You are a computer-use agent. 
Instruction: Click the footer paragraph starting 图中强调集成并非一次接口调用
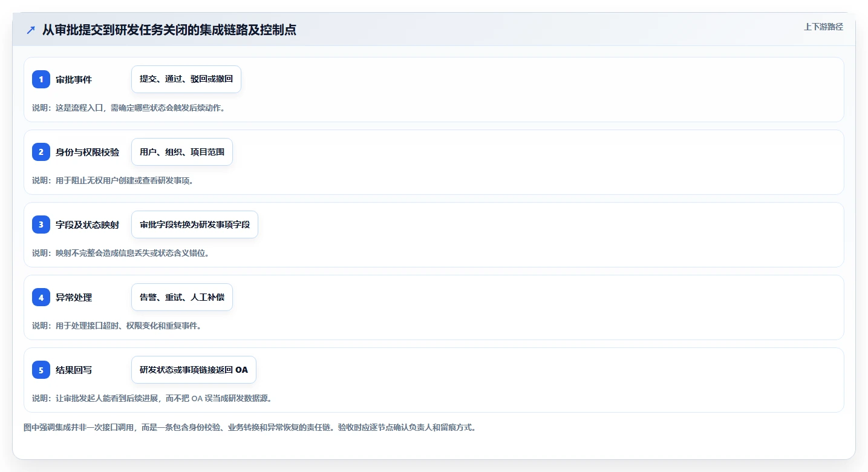click(x=250, y=427)
